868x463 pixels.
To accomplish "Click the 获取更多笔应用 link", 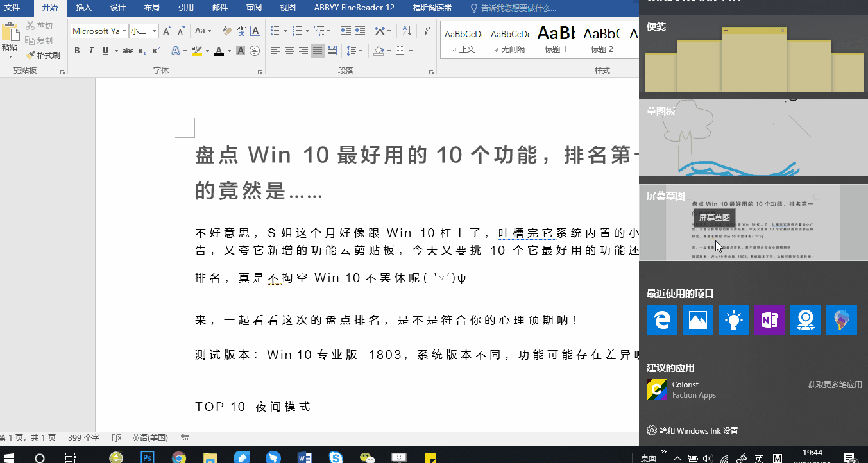I will (836, 383).
